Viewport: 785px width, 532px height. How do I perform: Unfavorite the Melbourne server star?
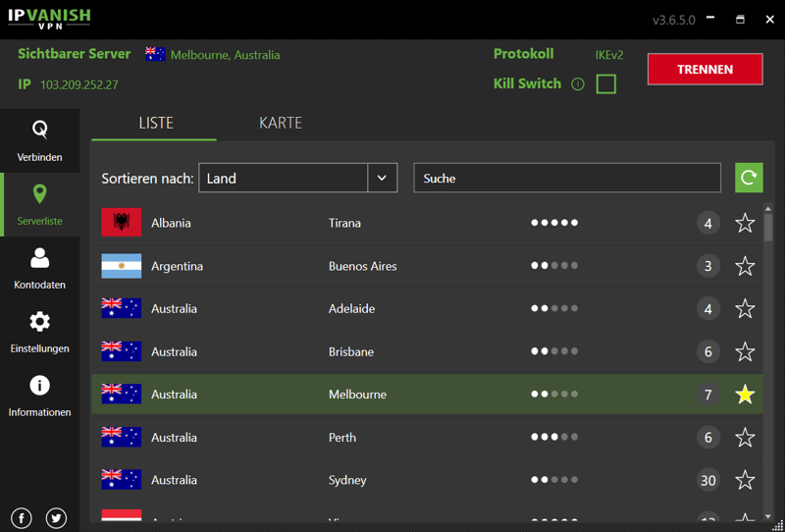click(x=745, y=395)
